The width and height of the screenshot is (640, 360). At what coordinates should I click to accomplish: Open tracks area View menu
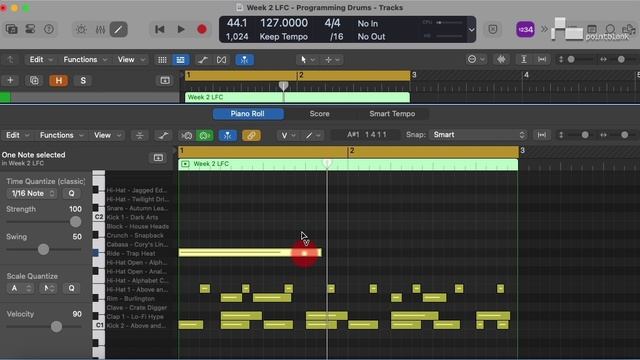pyautogui.click(x=131, y=60)
